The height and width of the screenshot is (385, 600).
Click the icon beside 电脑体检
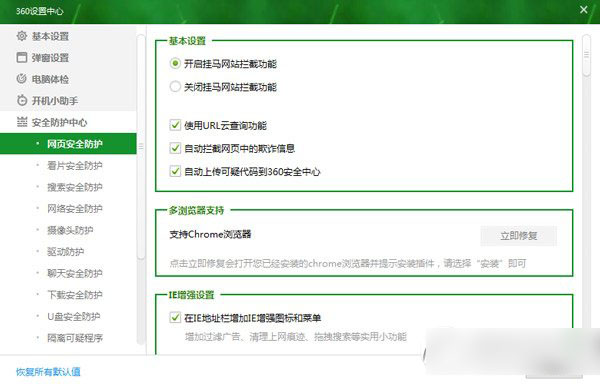pos(22,79)
